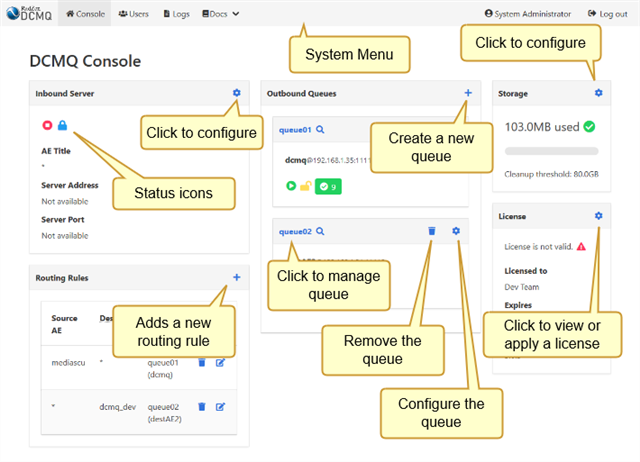Click the green storage OK checkmark
640x462 pixels.
click(x=589, y=127)
